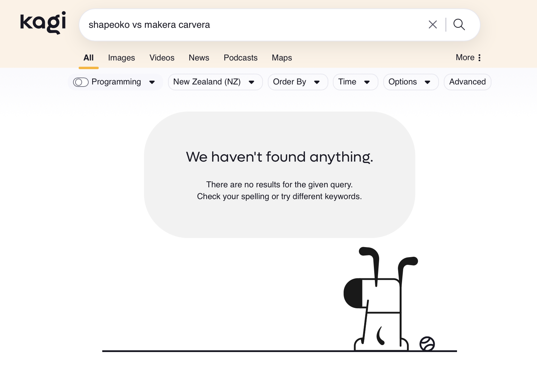Click the magnifying glass search icon
537x392 pixels.
[x=459, y=25]
